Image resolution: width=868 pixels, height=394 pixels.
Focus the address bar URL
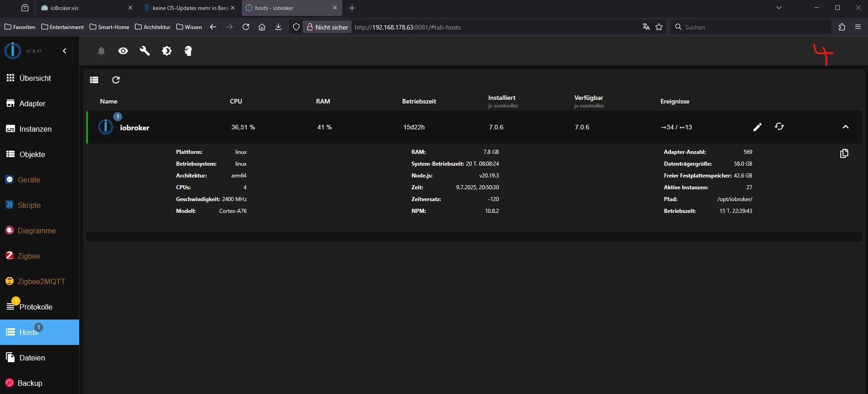pos(495,27)
